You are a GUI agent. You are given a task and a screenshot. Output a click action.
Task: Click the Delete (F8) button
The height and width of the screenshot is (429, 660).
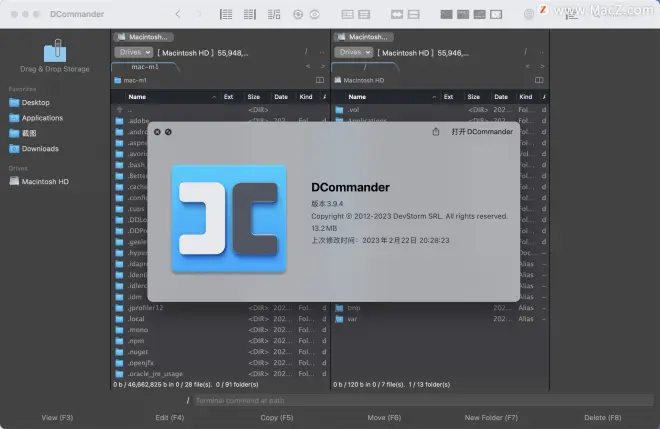click(602, 417)
